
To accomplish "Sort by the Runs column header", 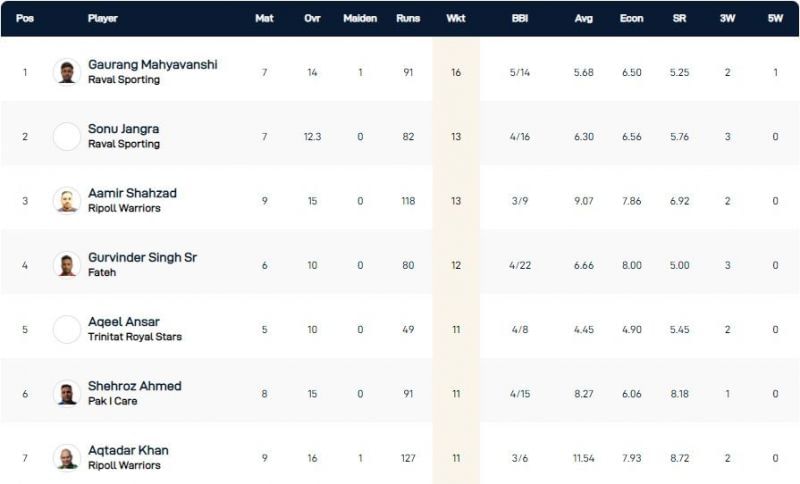I will [408, 18].
